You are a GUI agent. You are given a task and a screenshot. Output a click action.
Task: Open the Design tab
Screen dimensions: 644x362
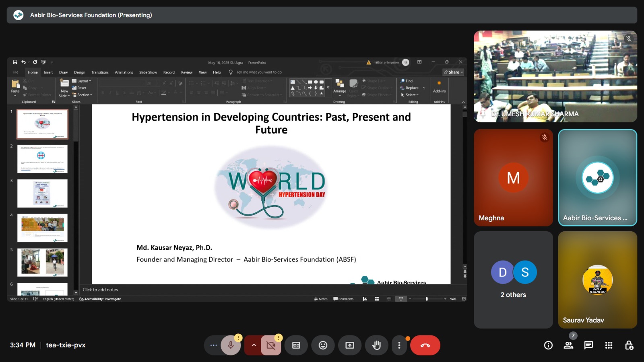[x=80, y=72]
